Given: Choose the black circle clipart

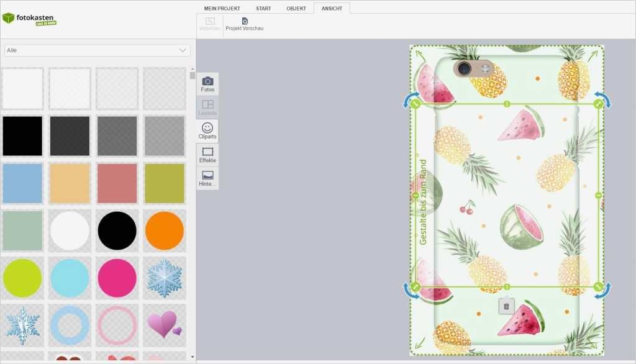Looking at the screenshot, I should pos(117,230).
